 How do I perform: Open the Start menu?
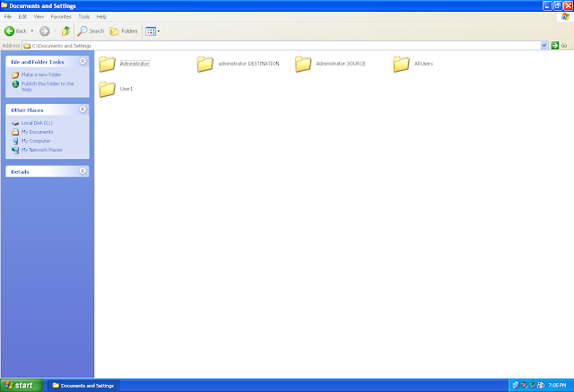click(x=22, y=386)
